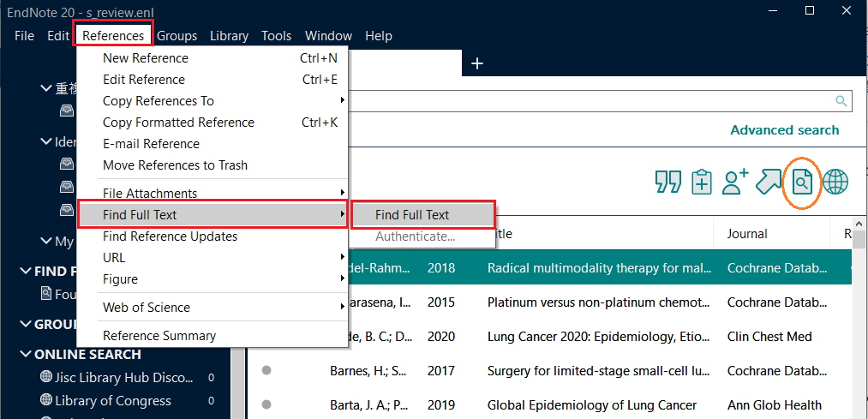Click the Barta, J. A. author cell
Screen dimensions: 868x419
[x=368, y=405]
